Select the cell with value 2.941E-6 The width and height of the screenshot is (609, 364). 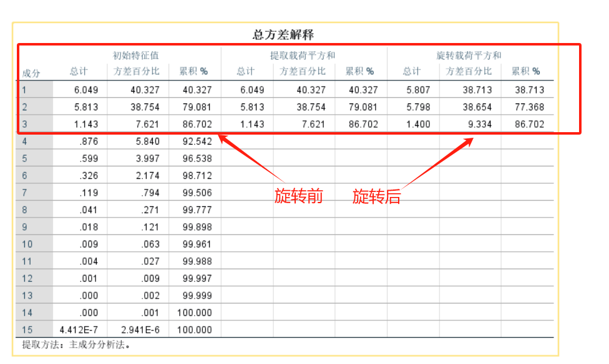[x=140, y=330]
